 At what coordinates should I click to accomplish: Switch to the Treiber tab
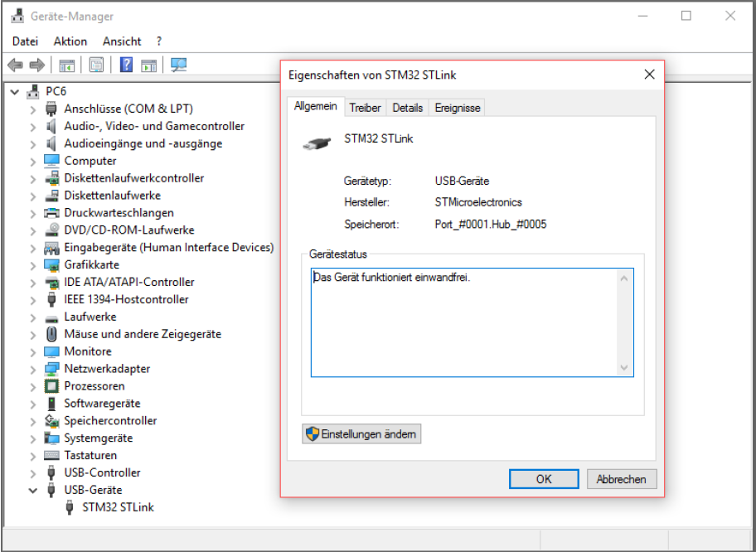coord(365,108)
